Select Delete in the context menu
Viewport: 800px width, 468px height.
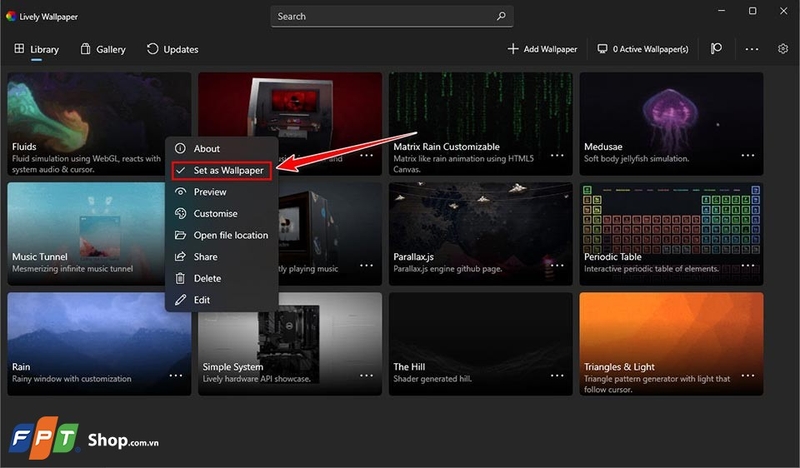click(x=222, y=278)
